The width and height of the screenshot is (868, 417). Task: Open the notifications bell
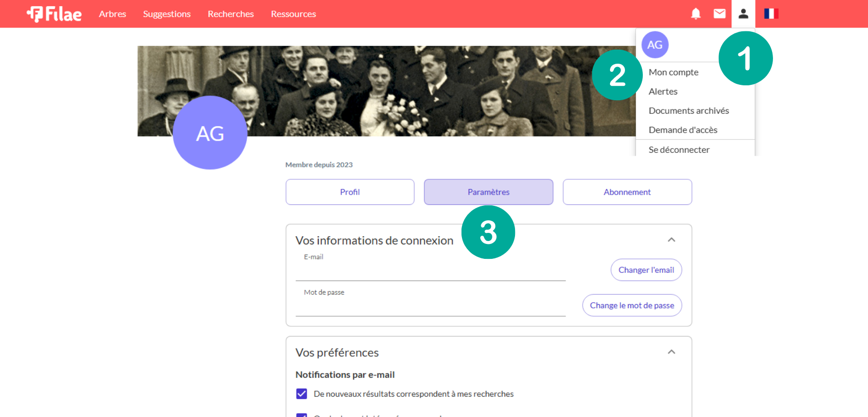[x=695, y=14]
